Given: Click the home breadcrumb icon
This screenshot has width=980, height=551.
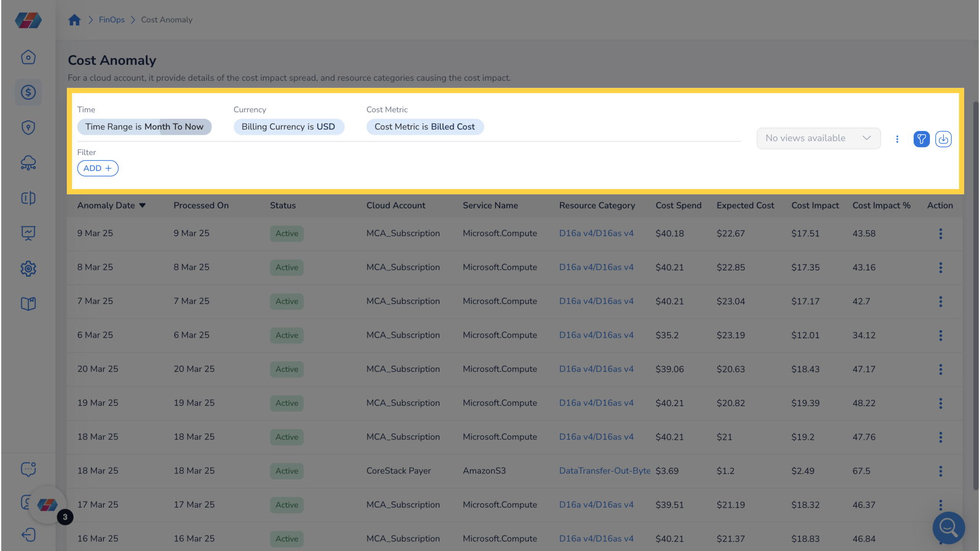Looking at the screenshot, I should [75, 20].
